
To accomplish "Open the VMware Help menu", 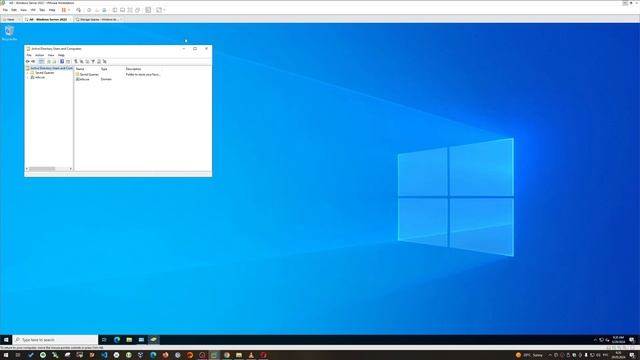I will 52,10.
